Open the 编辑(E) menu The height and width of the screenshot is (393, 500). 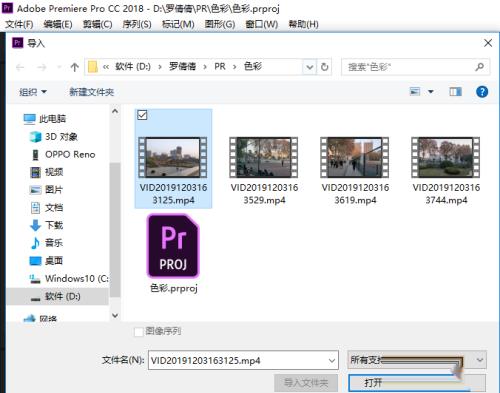pos(58,24)
